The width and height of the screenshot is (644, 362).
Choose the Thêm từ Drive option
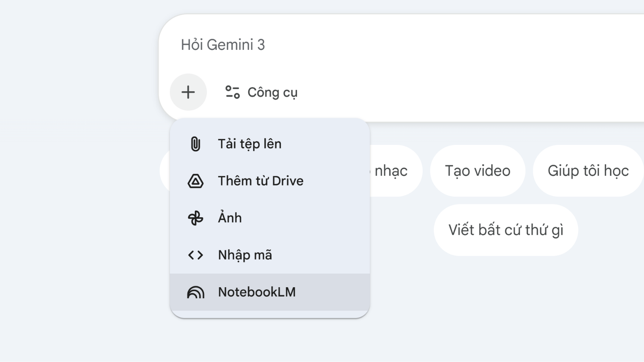pyautogui.click(x=260, y=181)
